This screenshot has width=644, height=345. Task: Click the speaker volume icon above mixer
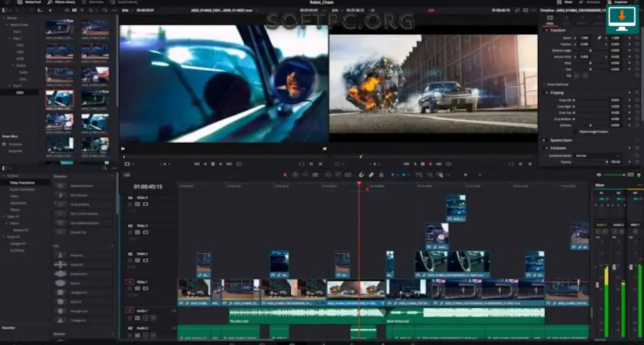[x=599, y=175]
